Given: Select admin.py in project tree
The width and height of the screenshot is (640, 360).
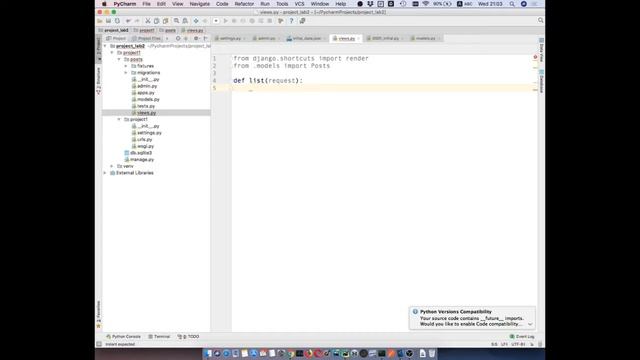Looking at the screenshot, I should point(144,86).
